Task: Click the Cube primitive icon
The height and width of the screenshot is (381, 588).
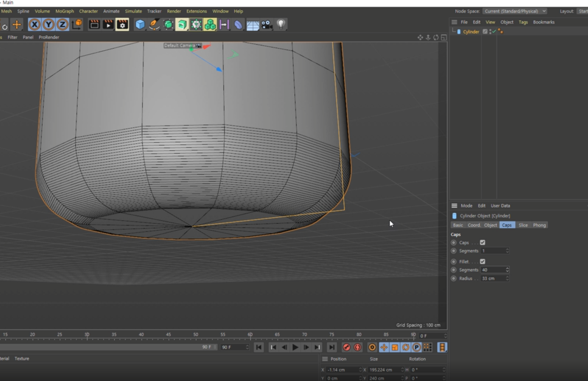Action: click(140, 25)
